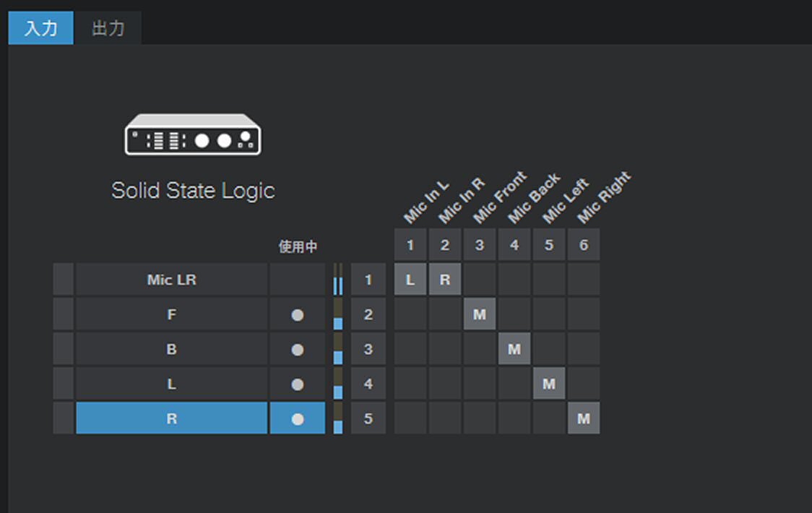
Task: Toggle the M routing cell for F bus
Action: pos(480,314)
